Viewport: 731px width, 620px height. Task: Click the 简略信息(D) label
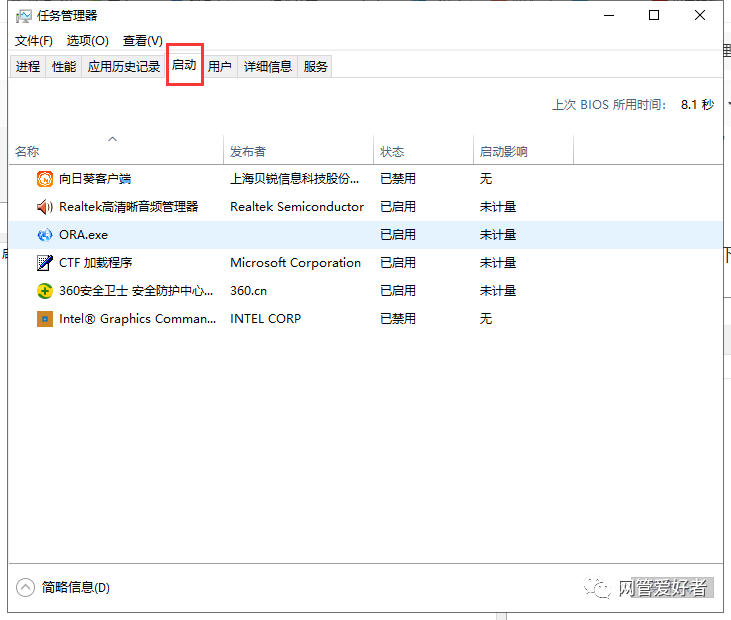pyautogui.click(x=76, y=587)
